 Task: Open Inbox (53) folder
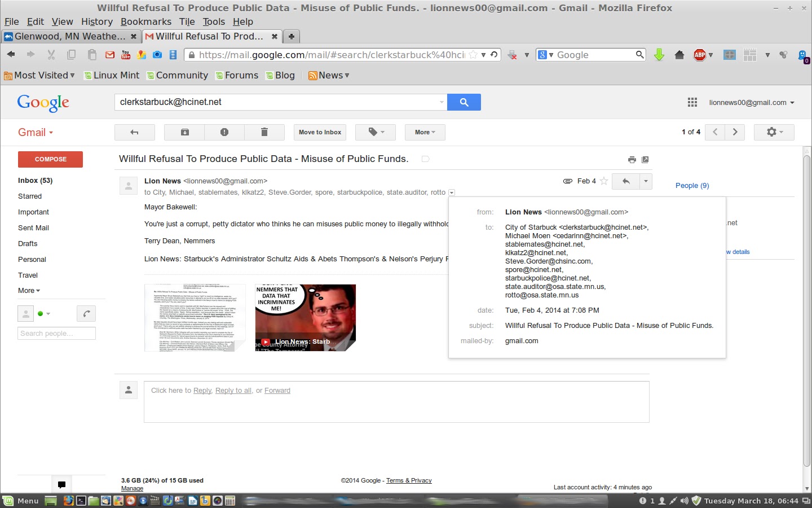[35, 181]
